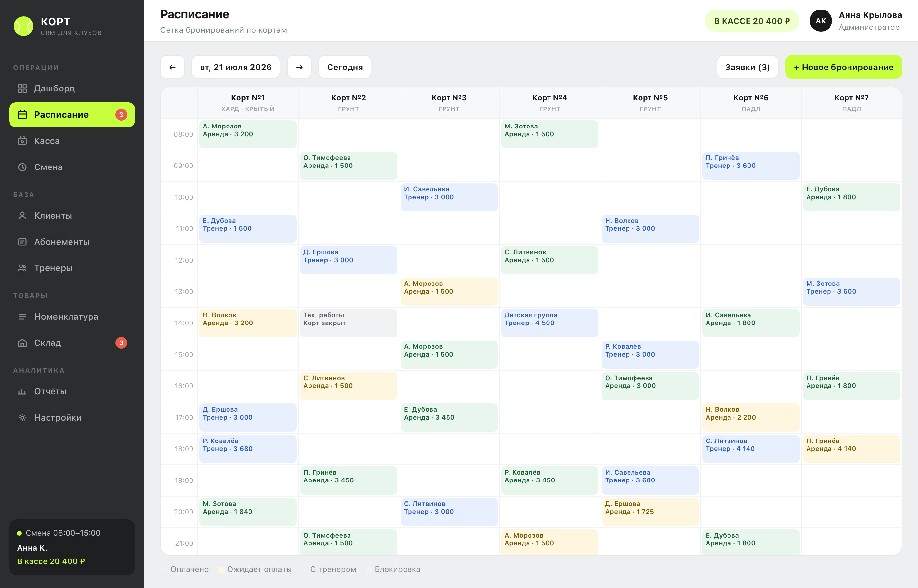Click the cash register icon beside Касса
The height and width of the screenshot is (588, 918).
tap(22, 141)
